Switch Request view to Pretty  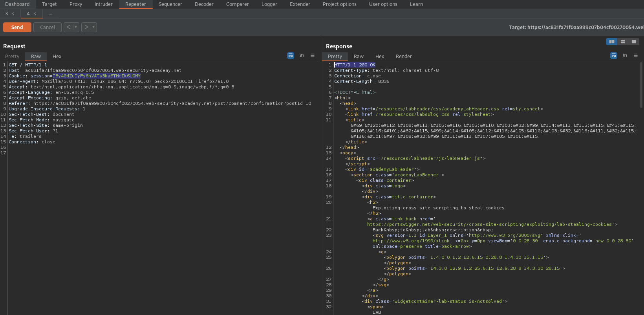(12, 57)
